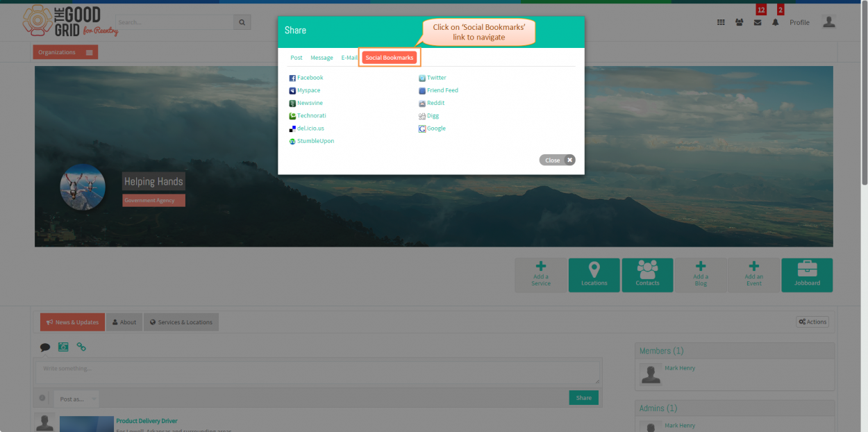Open Mark Henry under Members
Screen dimensions: 868x432
680,368
